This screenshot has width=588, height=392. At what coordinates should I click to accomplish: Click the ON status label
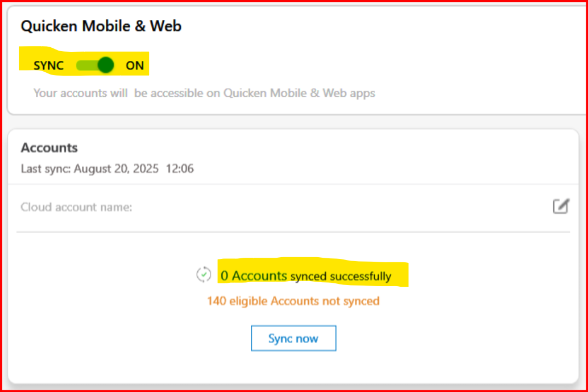[x=135, y=65]
